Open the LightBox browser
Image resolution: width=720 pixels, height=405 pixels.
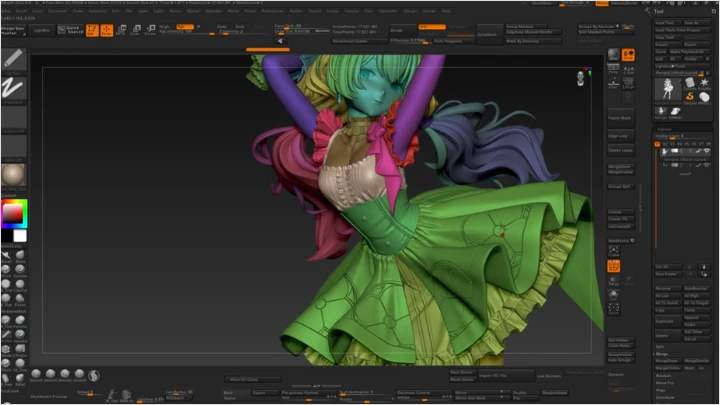[41, 30]
